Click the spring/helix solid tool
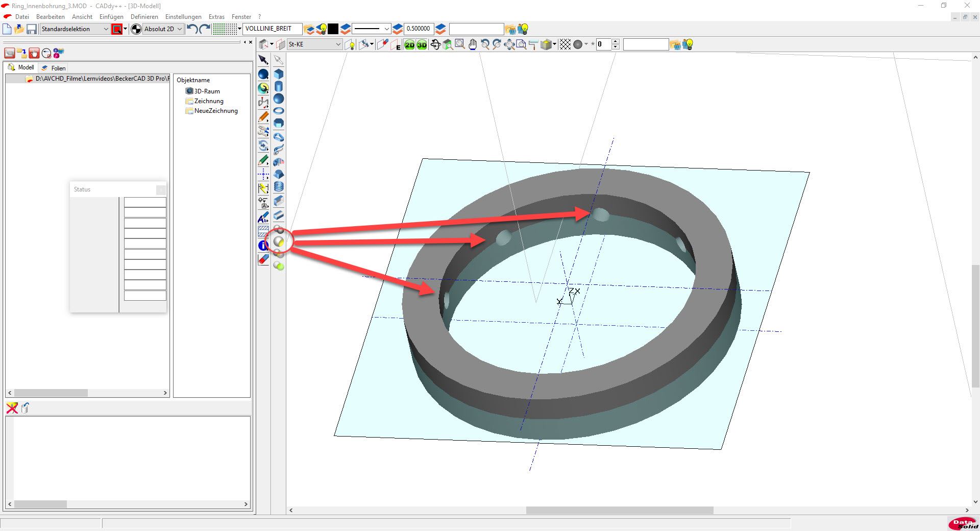This screenshot has height=531, width=980. (279, 187)
